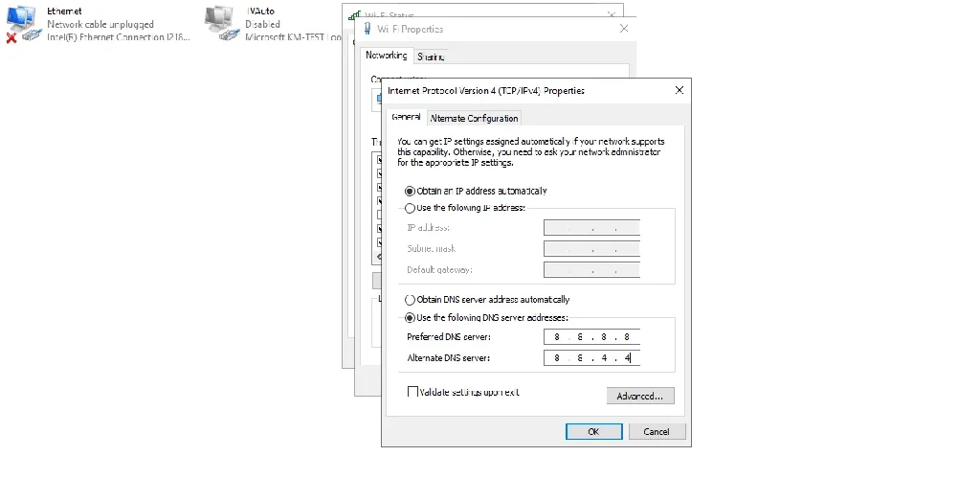Viewport: 980px width, 479px height.
Task: Select Use the following IP address
Action: (x=410, y=208)
